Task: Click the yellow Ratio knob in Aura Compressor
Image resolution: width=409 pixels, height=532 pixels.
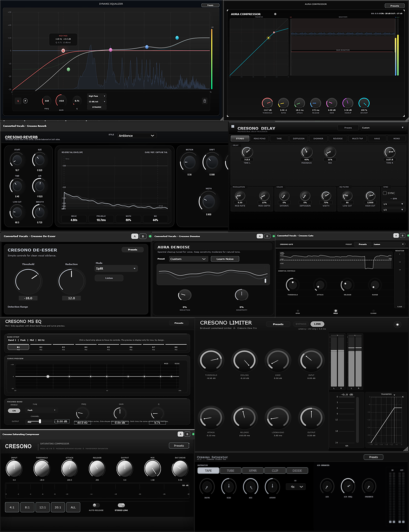Action: tap(283, 103)
